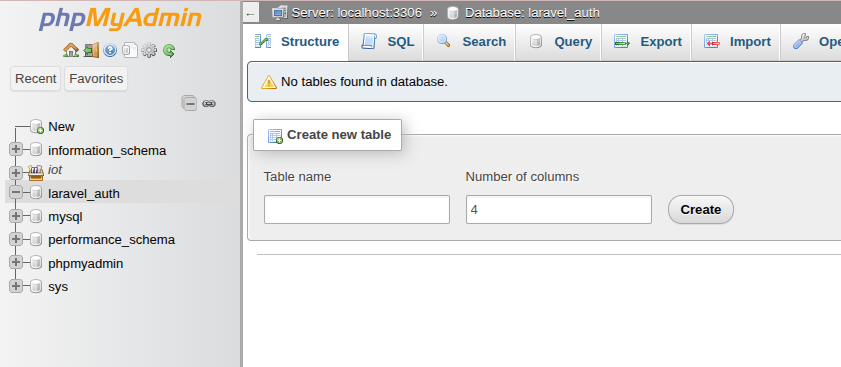Click the information_schema database icon
Screen dimensions: 841x367
point(36,150)
